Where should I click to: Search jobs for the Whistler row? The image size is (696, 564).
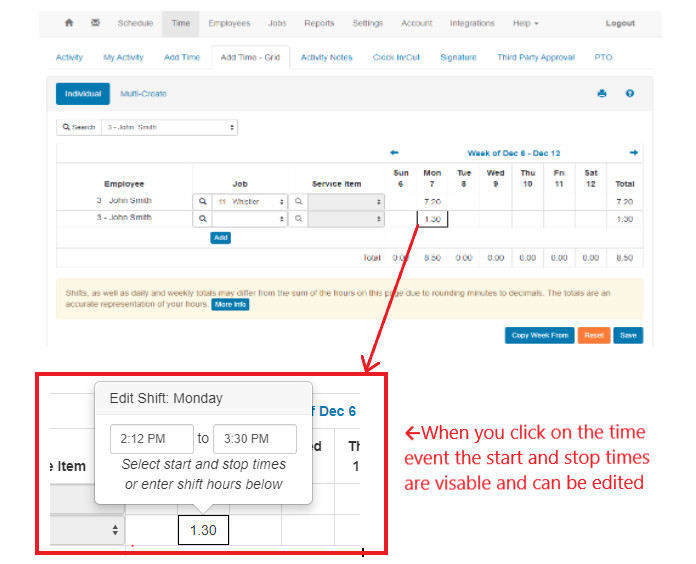(202, 201)
